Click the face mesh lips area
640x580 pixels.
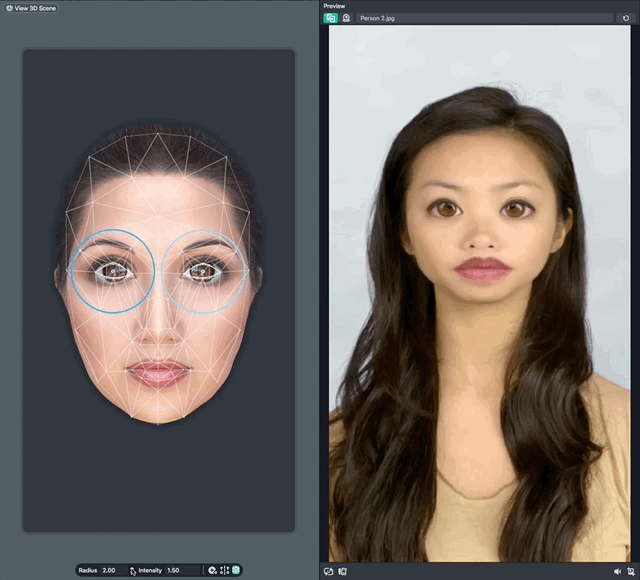click(x=158, y=373)
